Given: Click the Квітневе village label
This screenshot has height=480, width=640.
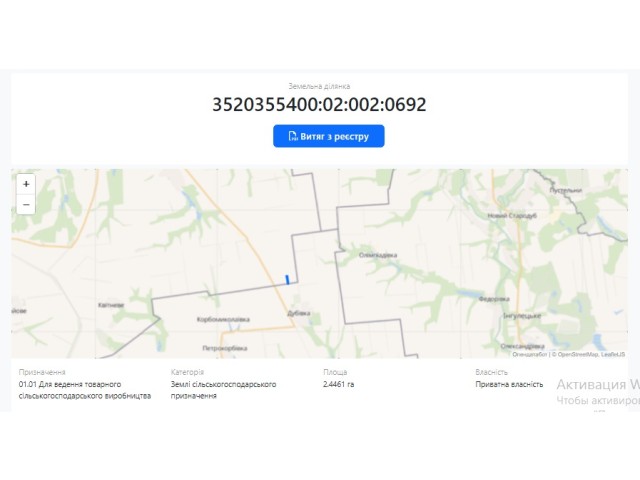Looking at the screenshot, I should [111, 305].
